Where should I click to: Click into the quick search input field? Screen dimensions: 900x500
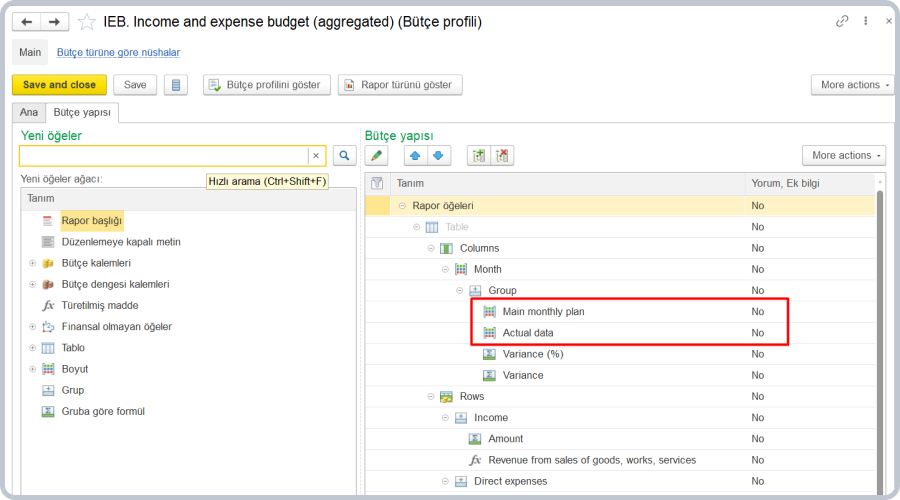click(x=164, y=156)
